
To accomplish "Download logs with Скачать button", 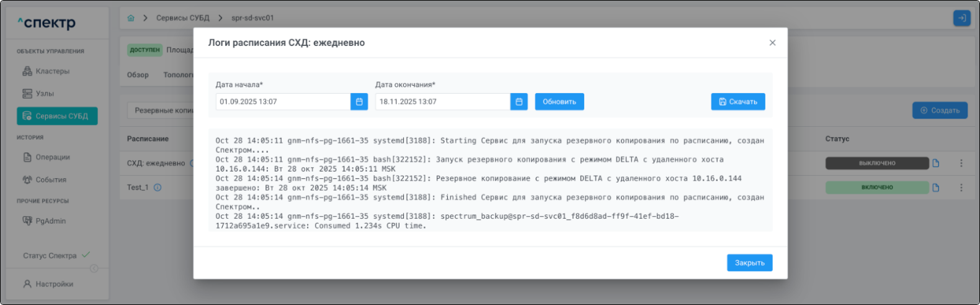I will 737,102.
